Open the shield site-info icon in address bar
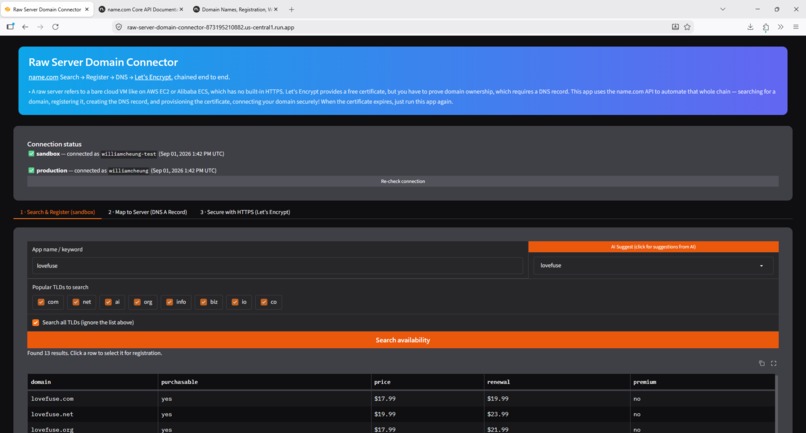The width and height of the screenshot is (806, 433). (x=119, y=27)
